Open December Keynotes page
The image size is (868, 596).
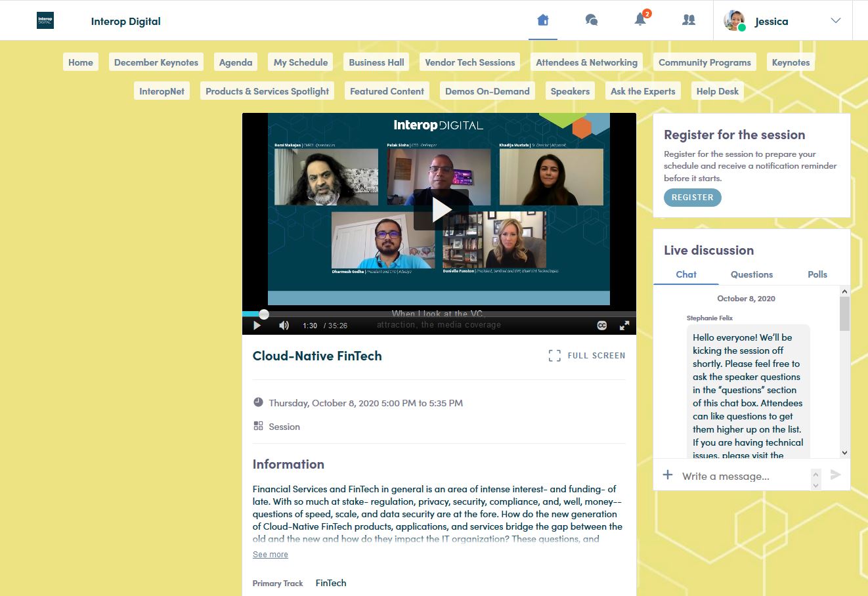(156, 62)
